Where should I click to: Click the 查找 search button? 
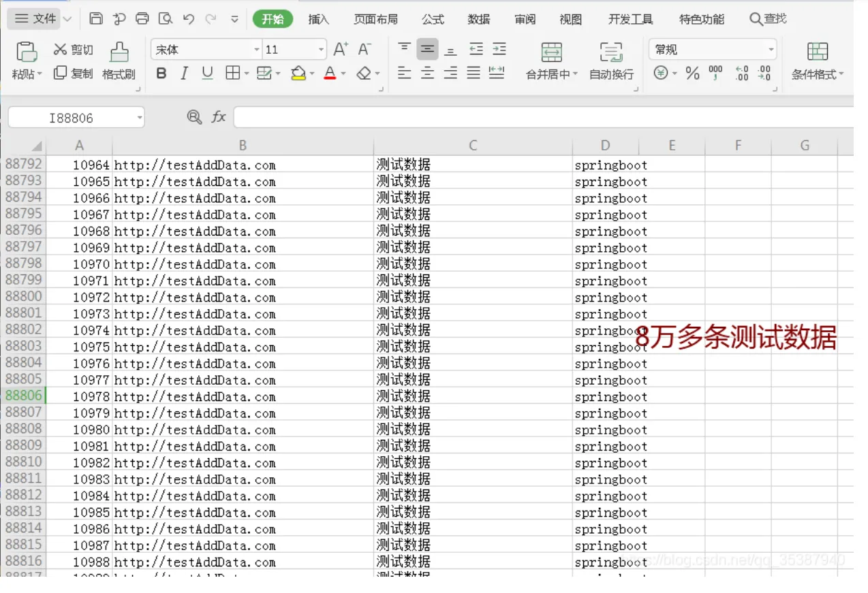[769, 19]
